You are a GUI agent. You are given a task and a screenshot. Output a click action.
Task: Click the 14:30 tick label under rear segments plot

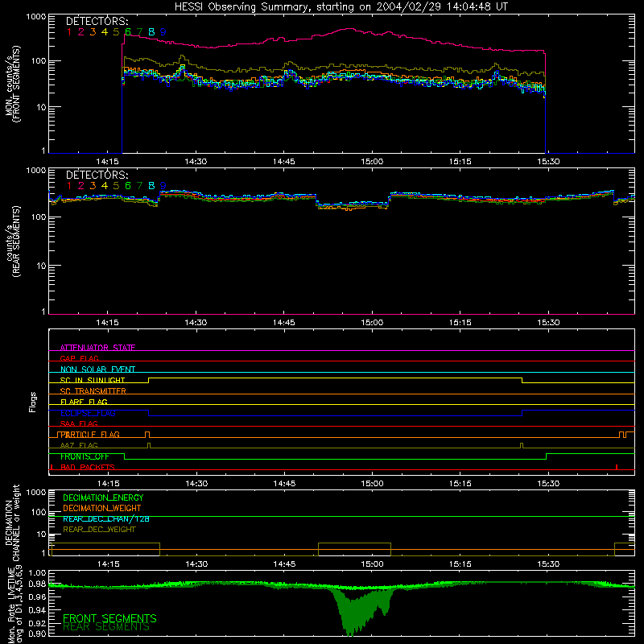point(196,323)
